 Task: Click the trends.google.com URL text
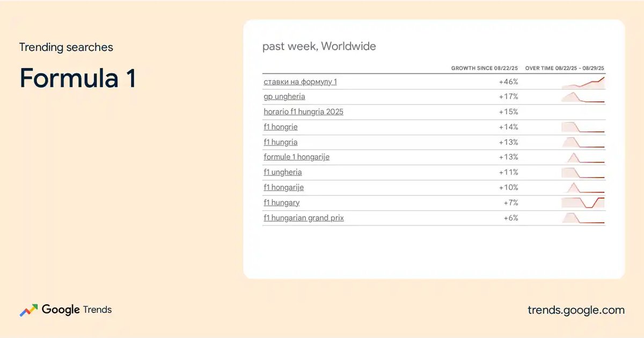pos(576,310)
